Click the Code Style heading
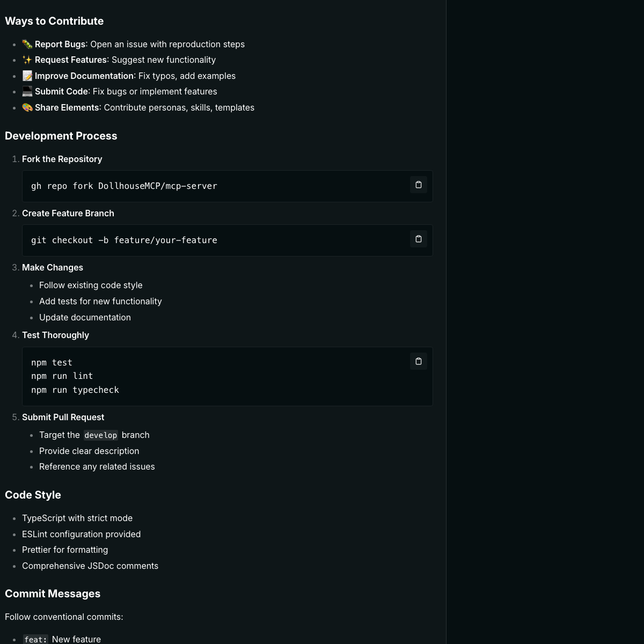The width and height of the screenshot is (644, 644). point(33,495)
